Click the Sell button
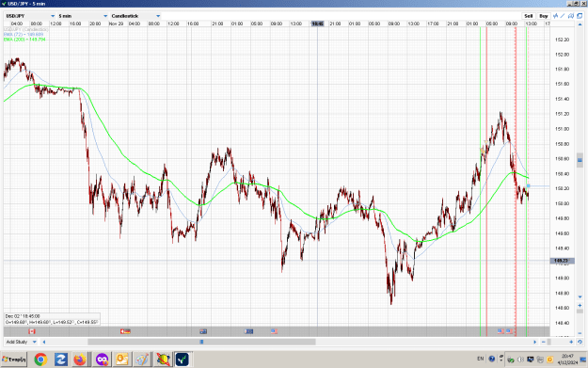This screenshot has width=588, height=368. (x=529, y=16)
